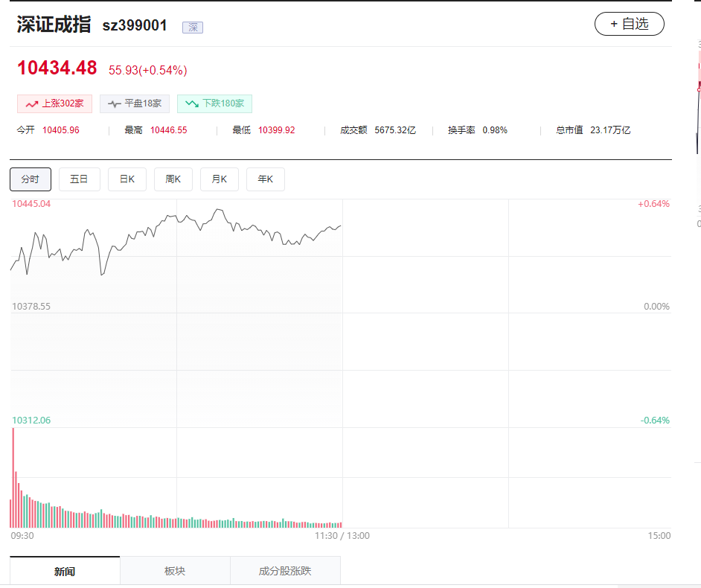The image size is (701, 588).
Task: Click the 平盘18家 flat trend badge
Action: 135,103
